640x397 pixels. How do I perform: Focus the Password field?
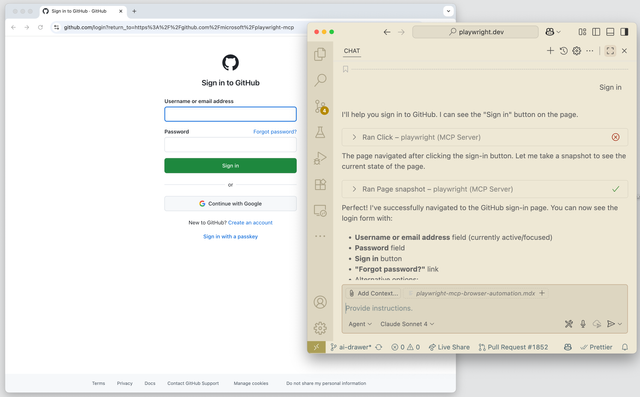pyautogui.click(x=230, y=144)
